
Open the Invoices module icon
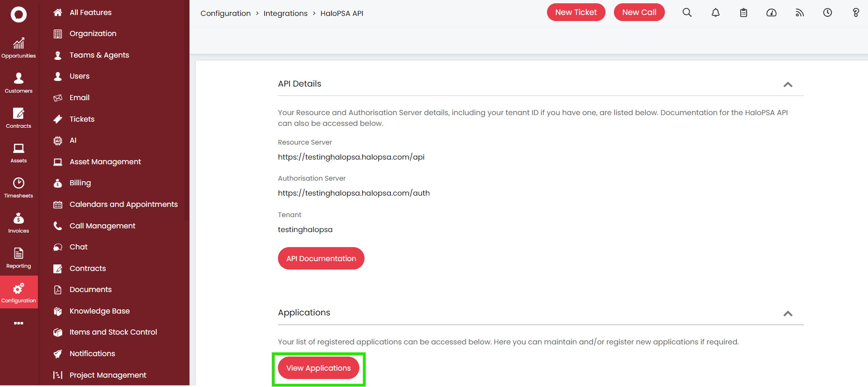click(x=19, y=223)
